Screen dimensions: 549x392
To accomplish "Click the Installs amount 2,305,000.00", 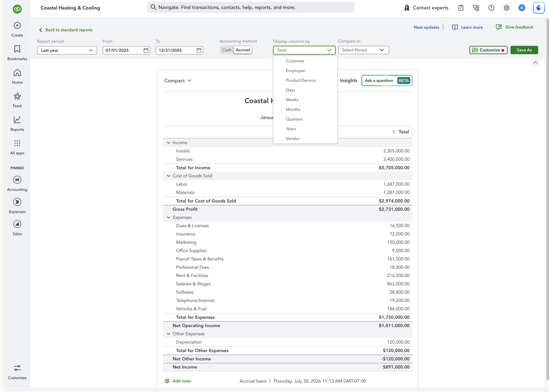I will pyautogui.click(x=396, y=151).
